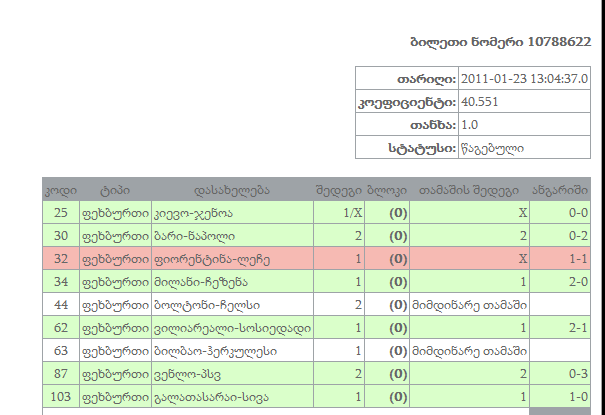This screenshot has height=415, width=605.
Task: Click the score '2-1'
Action: coord(578,327)
